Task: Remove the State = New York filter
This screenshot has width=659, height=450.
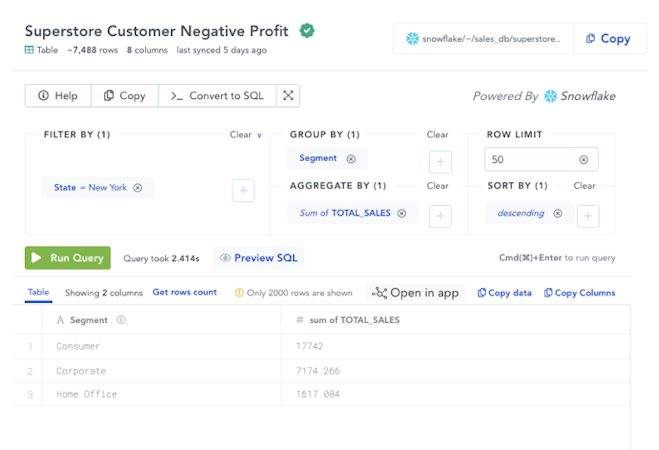Action: (138, 188)
